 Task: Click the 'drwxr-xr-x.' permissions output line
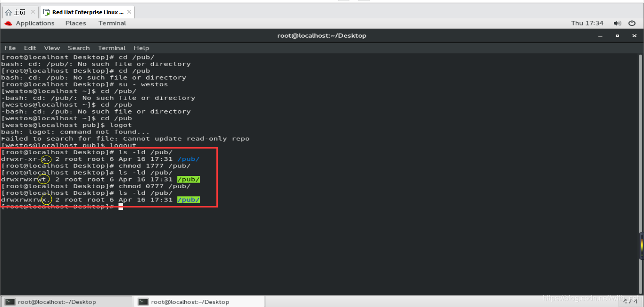100,159
